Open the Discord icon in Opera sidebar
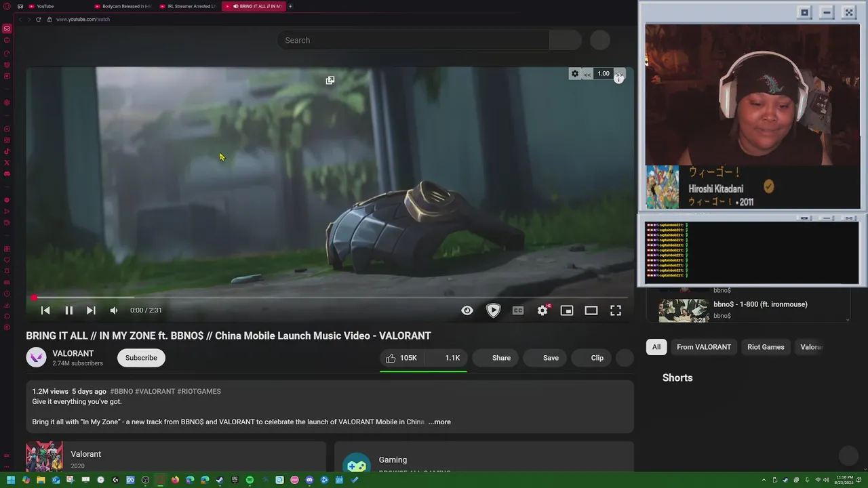This screenshot has height=488, width=868. click(7, 174)
